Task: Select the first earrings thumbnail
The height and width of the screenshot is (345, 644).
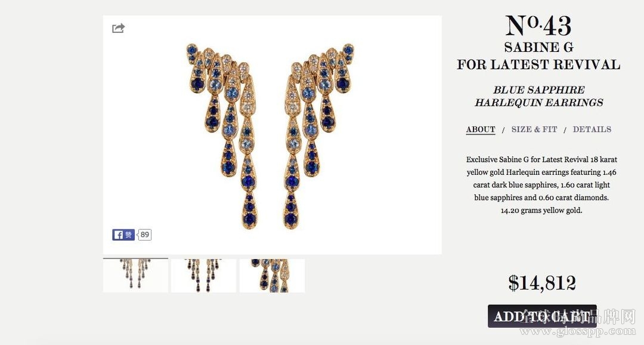Action: click(135, 275)
